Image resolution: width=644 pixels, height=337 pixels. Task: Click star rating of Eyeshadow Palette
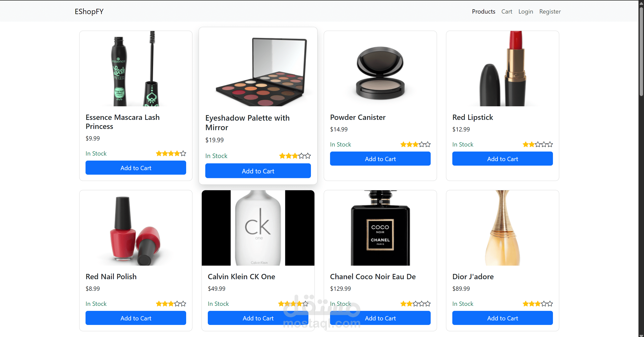[295, 156]
